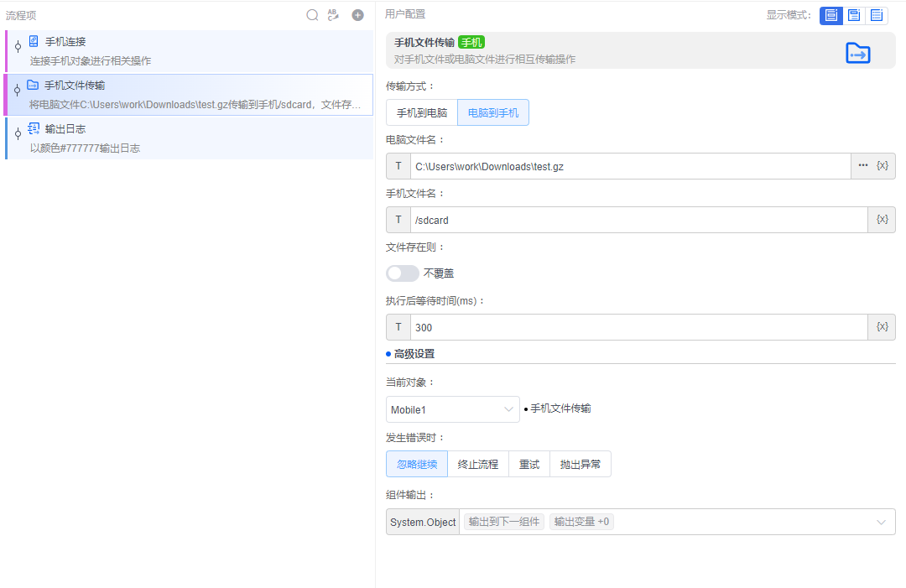Image resolution: width=906 pixels, height=588 pixels.
Task: Select the 电脑到手机 tab
Action: pyautogui.click(x=492, y=112)
